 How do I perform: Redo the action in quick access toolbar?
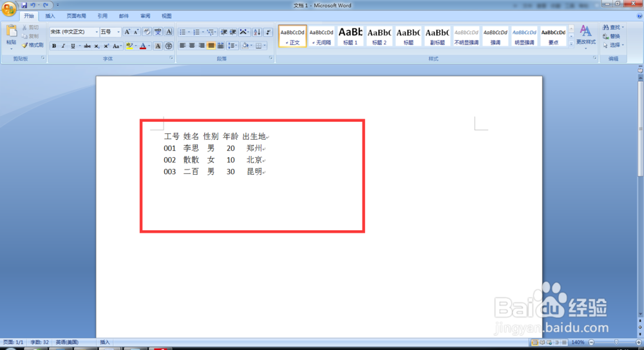46,5
